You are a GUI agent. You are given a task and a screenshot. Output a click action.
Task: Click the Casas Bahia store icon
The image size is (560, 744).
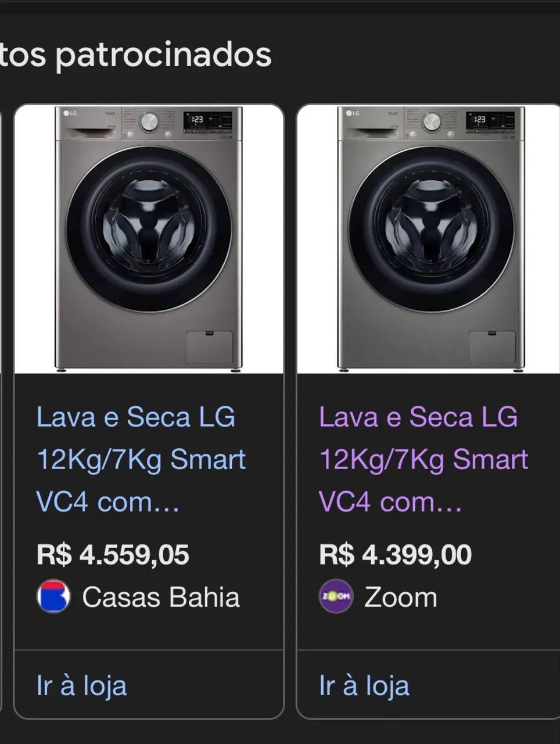coord(53,596)
